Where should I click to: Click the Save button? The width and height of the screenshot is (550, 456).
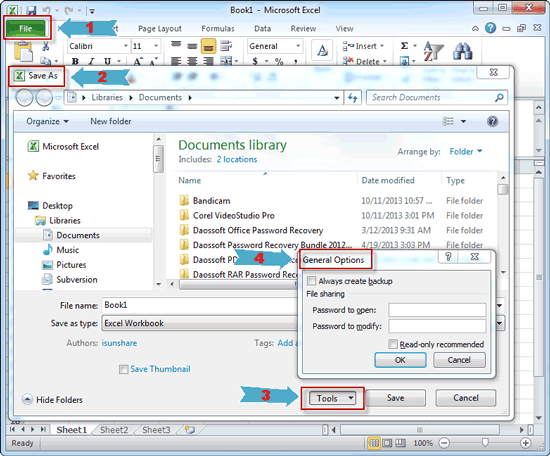(x=396, y=398)
